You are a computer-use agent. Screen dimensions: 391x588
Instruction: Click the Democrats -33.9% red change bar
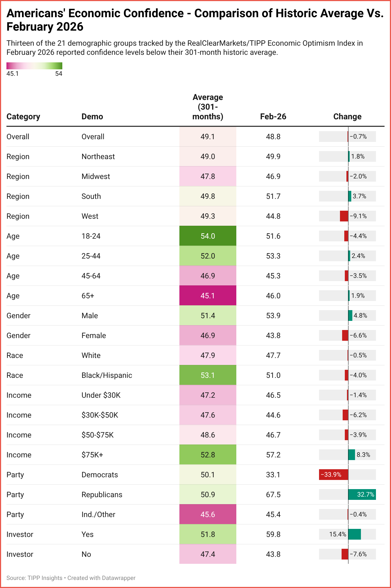tap(334, 475)
